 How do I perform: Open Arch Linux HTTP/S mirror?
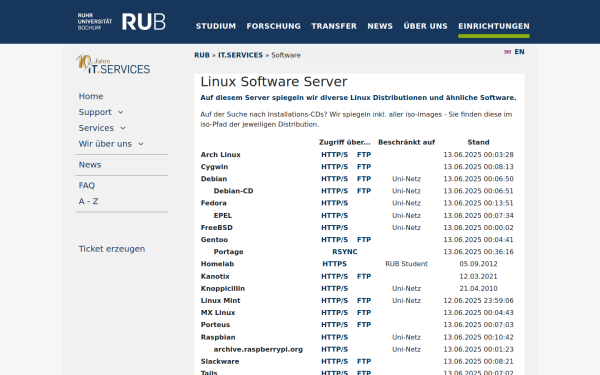pos(334,155)
